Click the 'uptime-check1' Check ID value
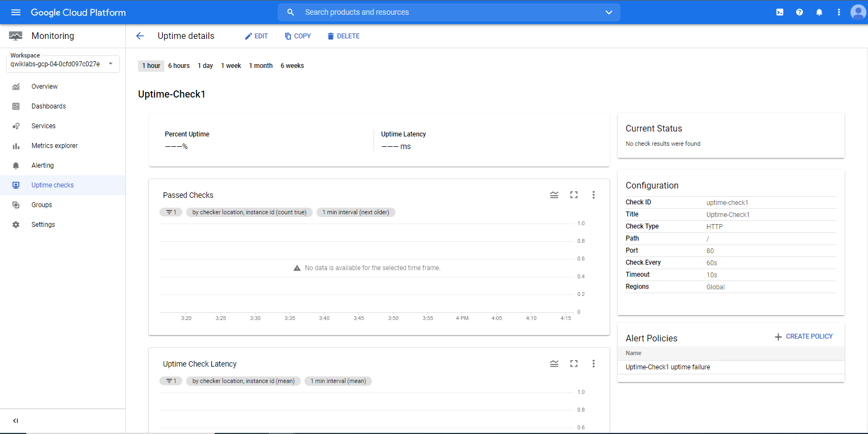This screenshot has width=868, height=434. tap(727, 203)
